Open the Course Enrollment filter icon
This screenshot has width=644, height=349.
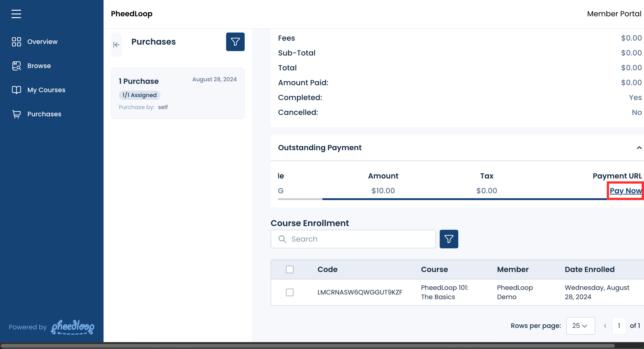(448, 239)
